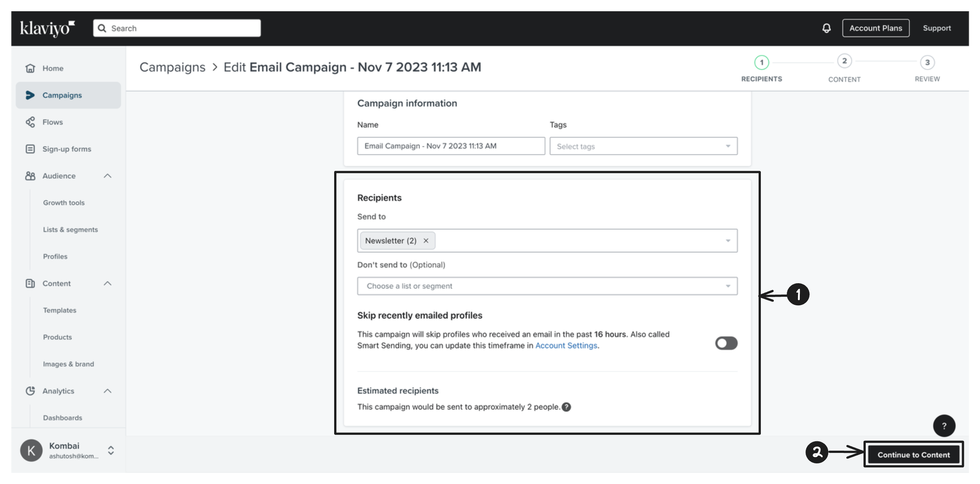Image resolution: width=980 pixels, height=484 pixels.
Task: Click the Klaviyo logo
Action: [47, 28]
